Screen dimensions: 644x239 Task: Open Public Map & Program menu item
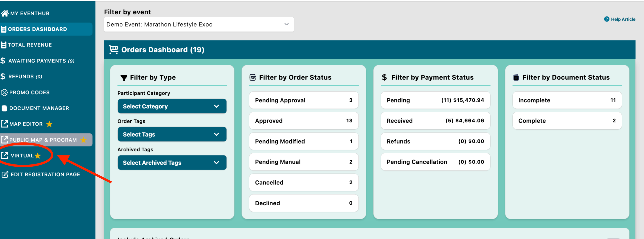click(43, 140)
